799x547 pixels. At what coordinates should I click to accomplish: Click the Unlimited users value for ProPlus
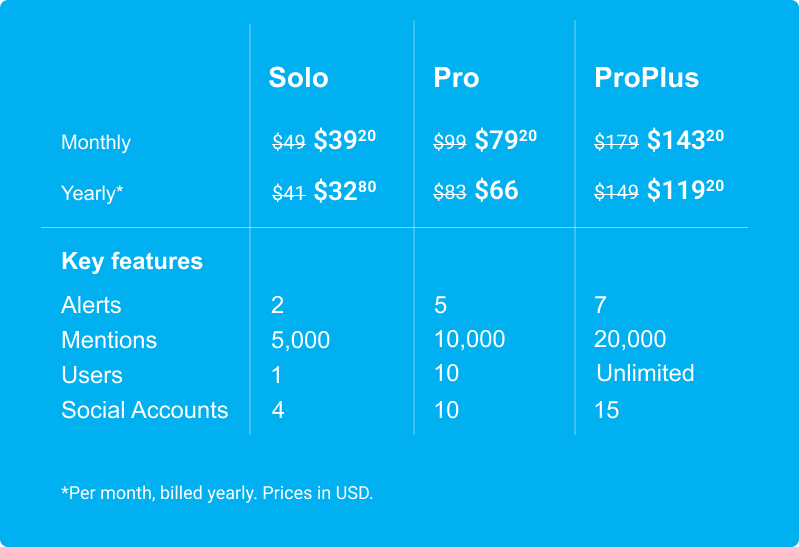[x=645, y=373]
